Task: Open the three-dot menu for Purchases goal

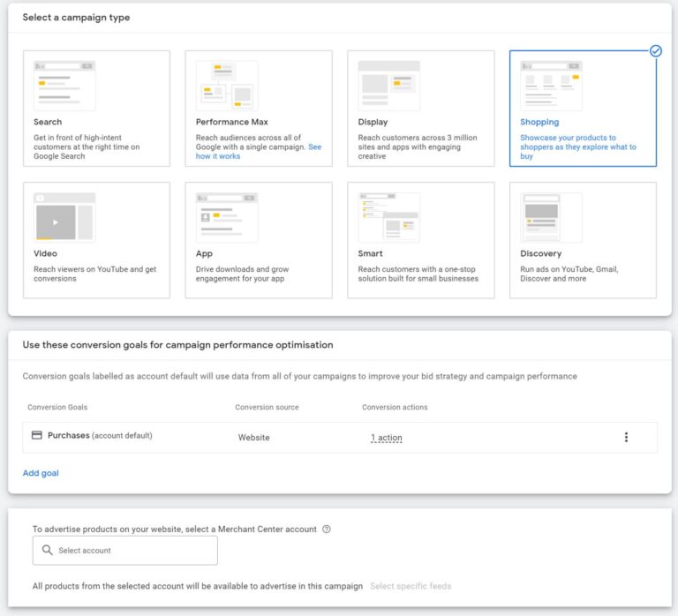Action: (x=626, y=437)
